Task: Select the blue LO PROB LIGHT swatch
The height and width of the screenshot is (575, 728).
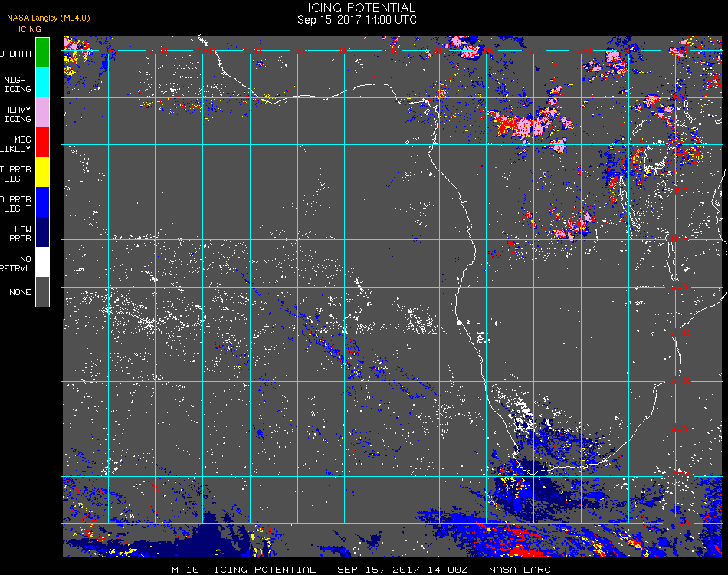Action: coord(42,202)
